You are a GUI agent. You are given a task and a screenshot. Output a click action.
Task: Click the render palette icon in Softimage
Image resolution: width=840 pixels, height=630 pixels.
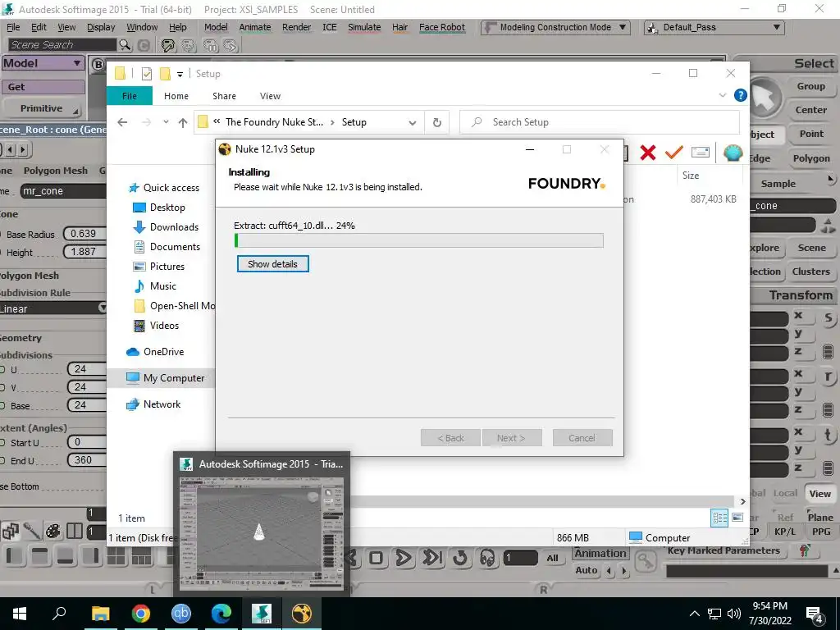(x=52, y=531)
